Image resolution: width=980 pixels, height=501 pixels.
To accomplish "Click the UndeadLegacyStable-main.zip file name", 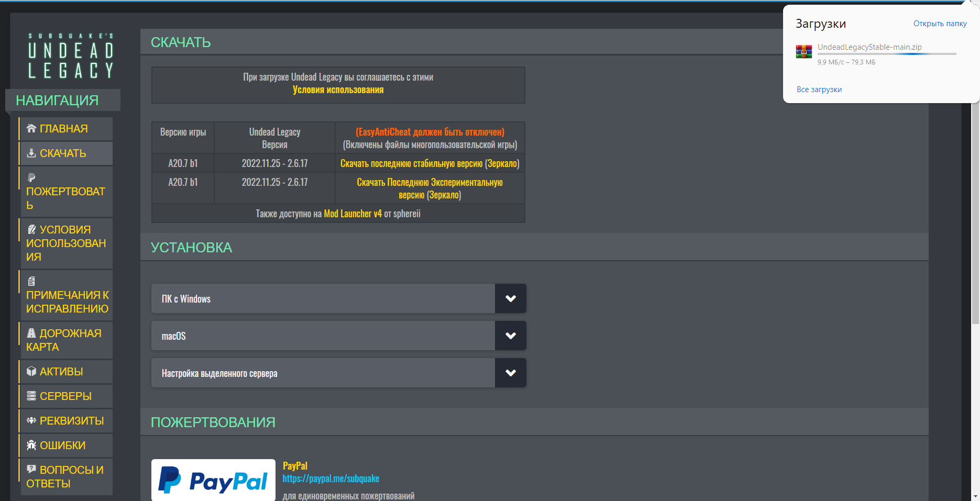I will [869, 47].
